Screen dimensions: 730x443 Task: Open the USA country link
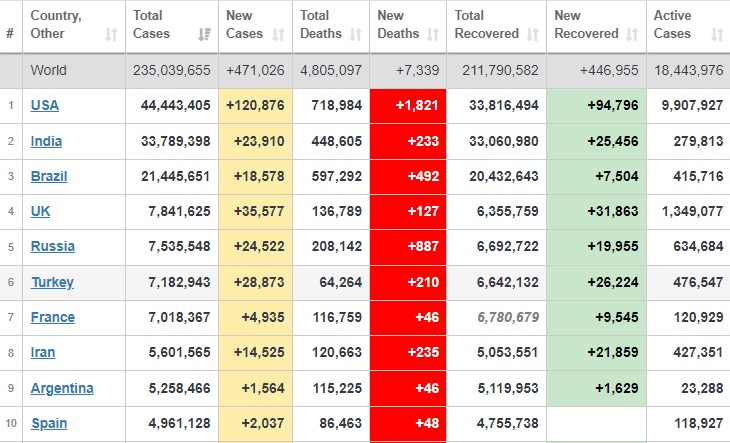point(45,106)
